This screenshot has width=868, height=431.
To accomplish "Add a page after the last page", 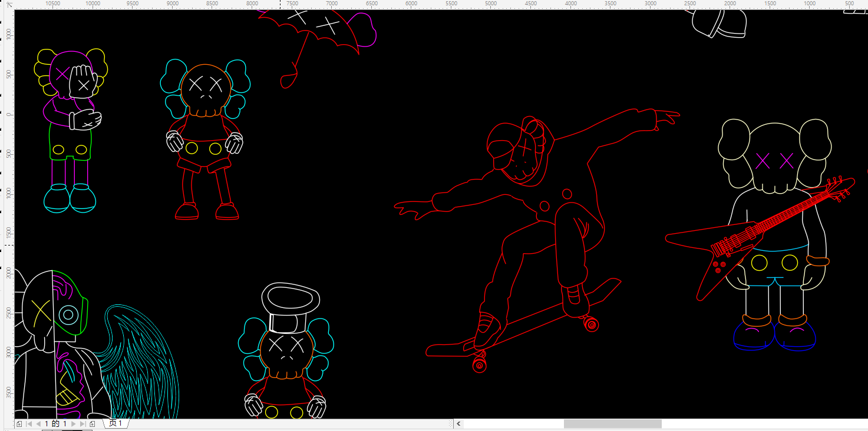I will 93,424.
